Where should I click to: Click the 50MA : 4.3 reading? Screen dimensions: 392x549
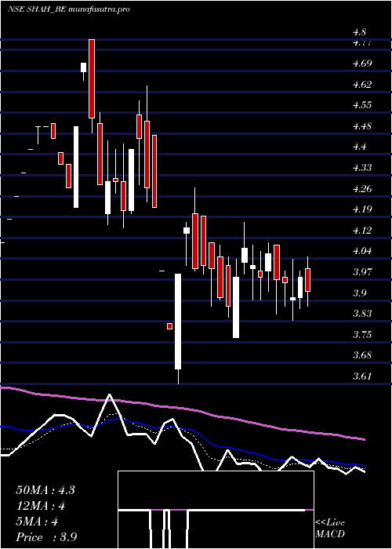[45, 490]
